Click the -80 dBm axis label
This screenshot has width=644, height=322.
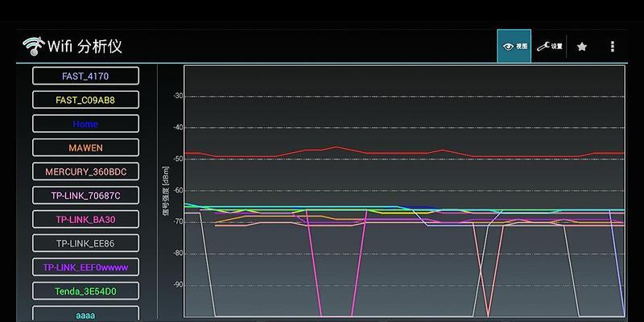pos(177,254)
